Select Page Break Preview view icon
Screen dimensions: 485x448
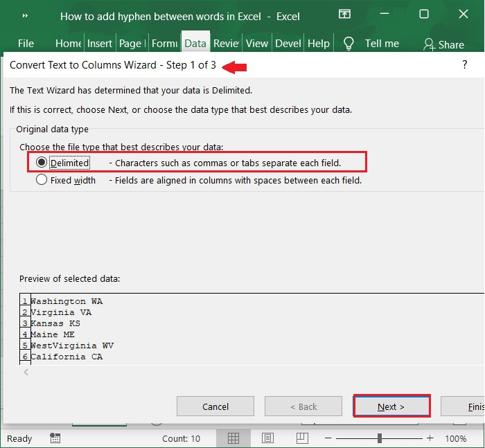(303, 438)
